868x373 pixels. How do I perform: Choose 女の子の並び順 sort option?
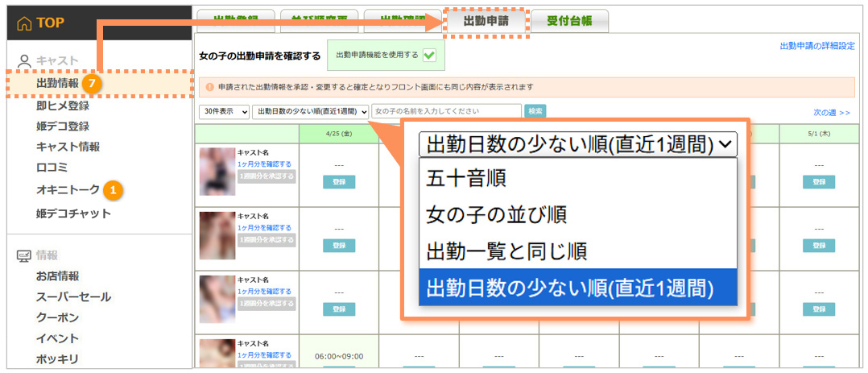pyautogui.click(x=496, y=214)
